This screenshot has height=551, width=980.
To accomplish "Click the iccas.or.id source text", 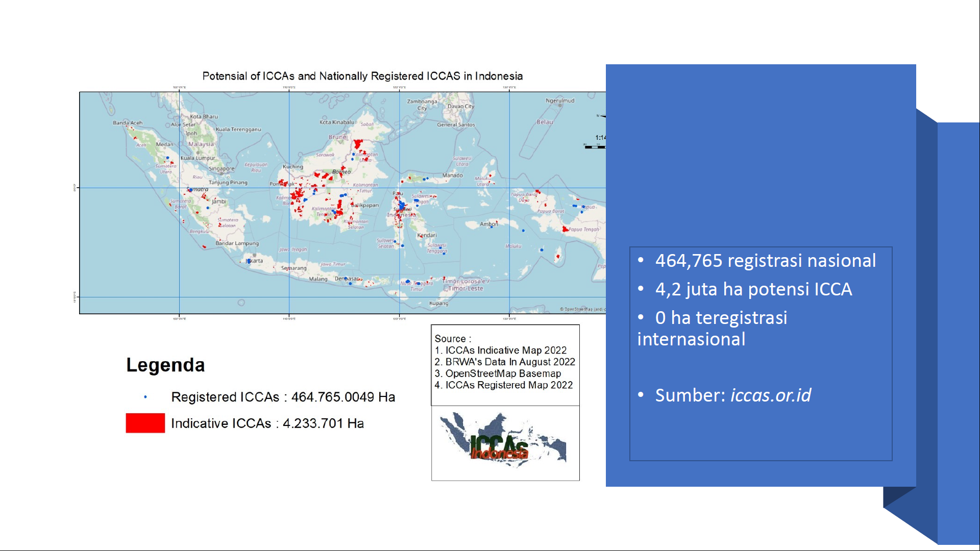I will click(x=771, y=395).
